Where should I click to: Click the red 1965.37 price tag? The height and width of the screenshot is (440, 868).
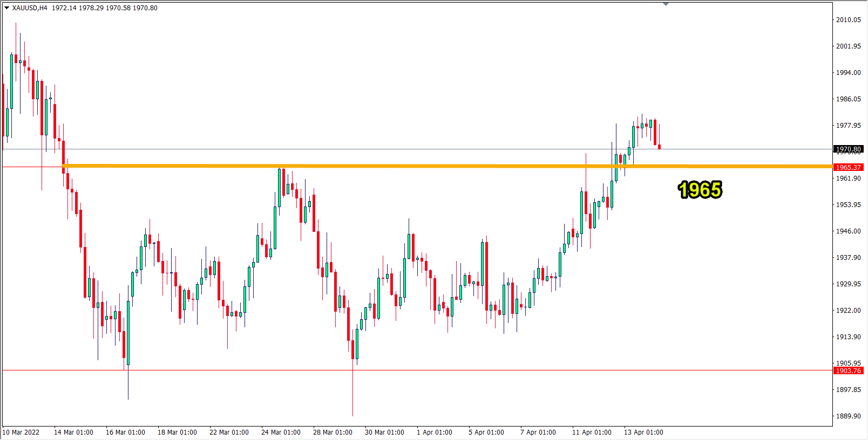tap(849, 167)
